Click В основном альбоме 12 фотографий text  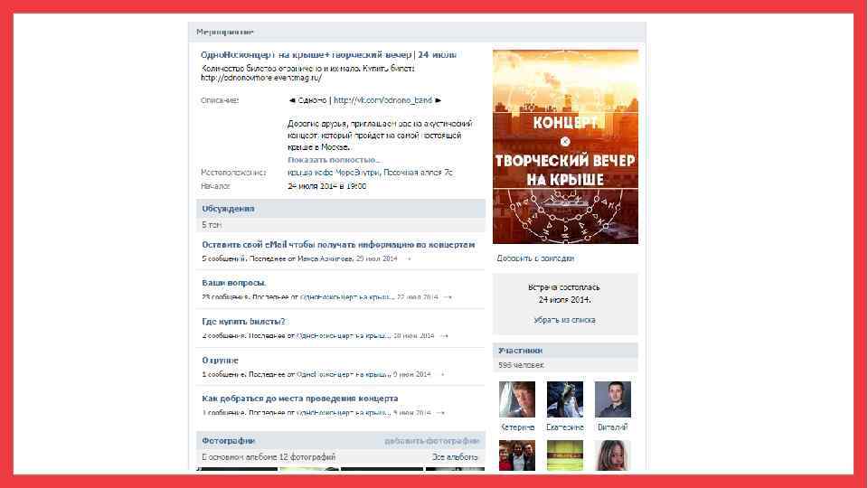269,457
